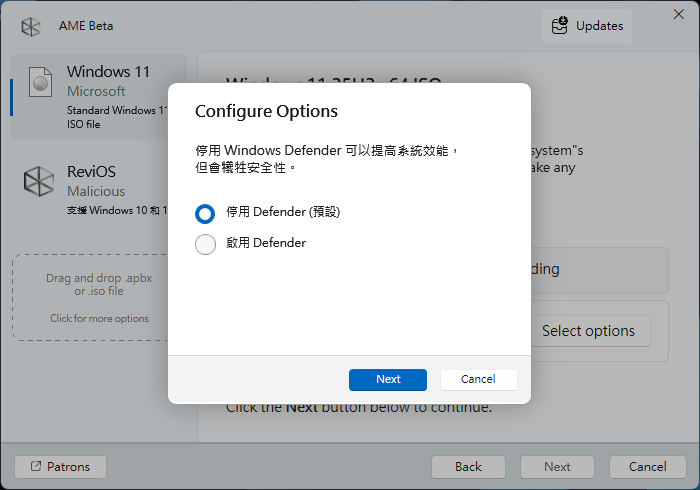Go Back using the bottom bar button

tap(468, 466)
